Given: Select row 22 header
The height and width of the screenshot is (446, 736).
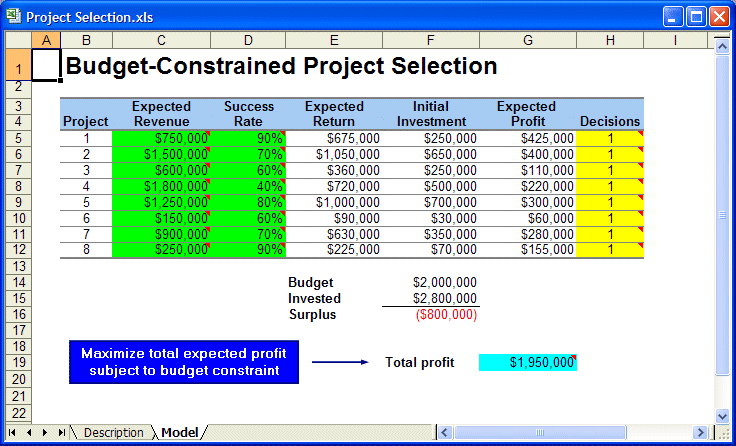Looking at the screenshot, I should [18, 413].
